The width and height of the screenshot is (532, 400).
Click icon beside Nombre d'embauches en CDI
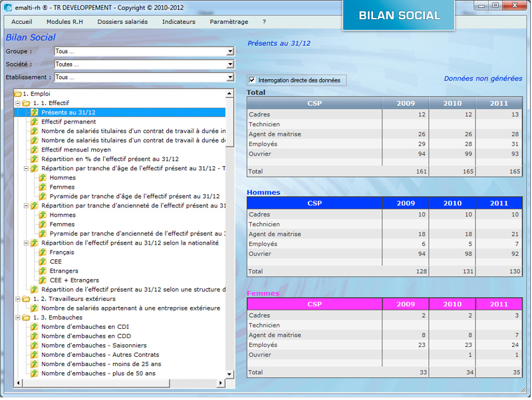click(x=35, y=327)
